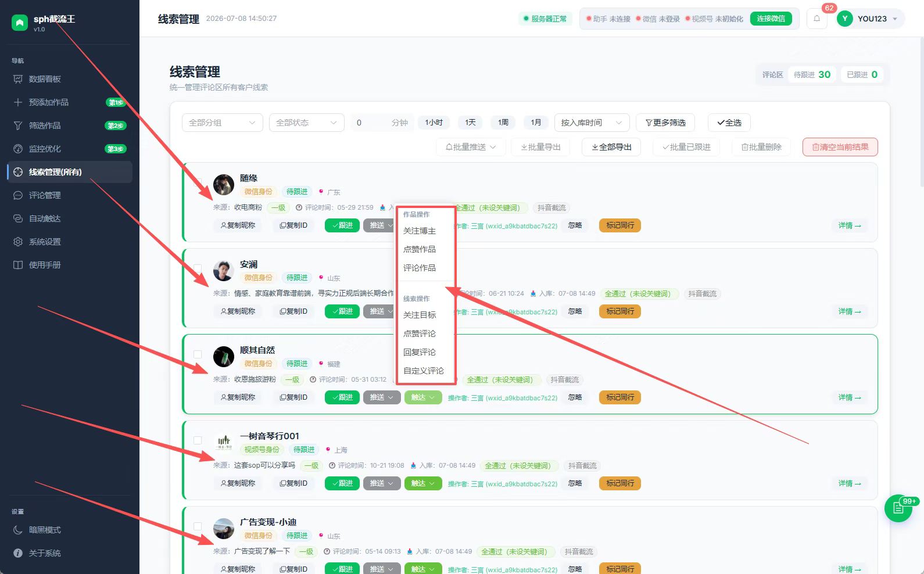
Task: Open 自动触达 in the sidebar
Action: click(x=70, y=218)
